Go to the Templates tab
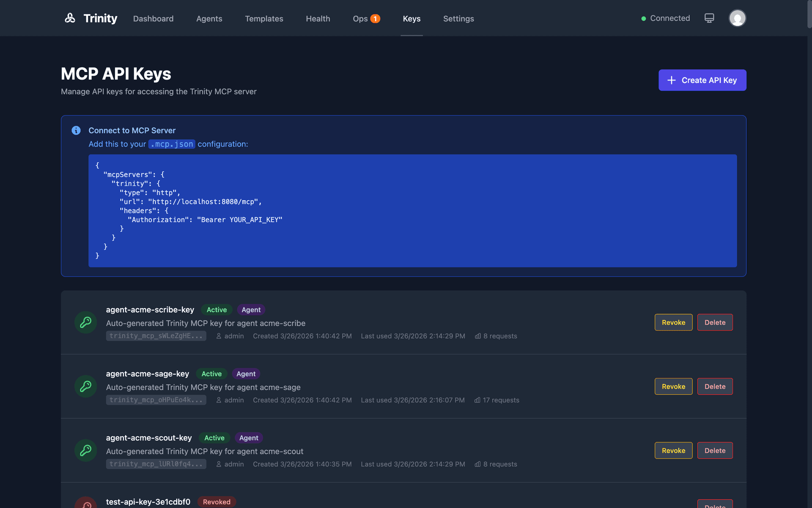This screenshot has width=812, height=508. click(x=264, y=19)
